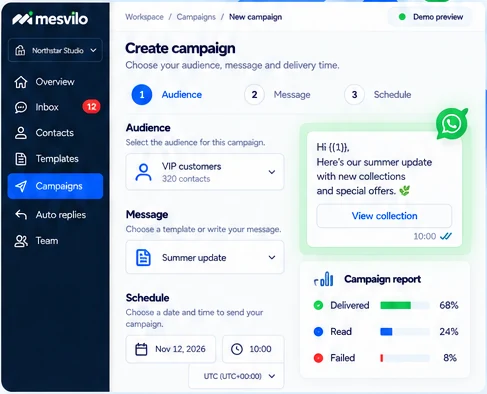Go to Overview in sidebar
The width and height of the screenshot is (487, 394).
click(55, 82)
